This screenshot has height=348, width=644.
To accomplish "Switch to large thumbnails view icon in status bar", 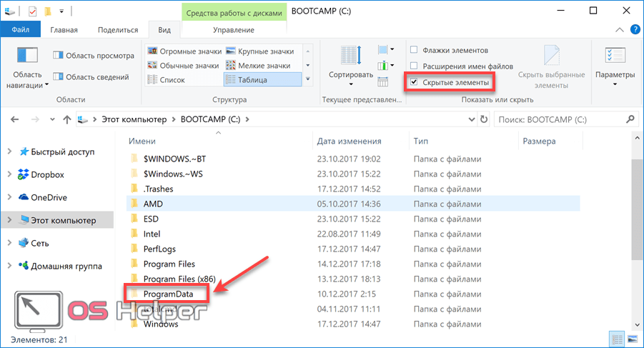I will [632, 339].
